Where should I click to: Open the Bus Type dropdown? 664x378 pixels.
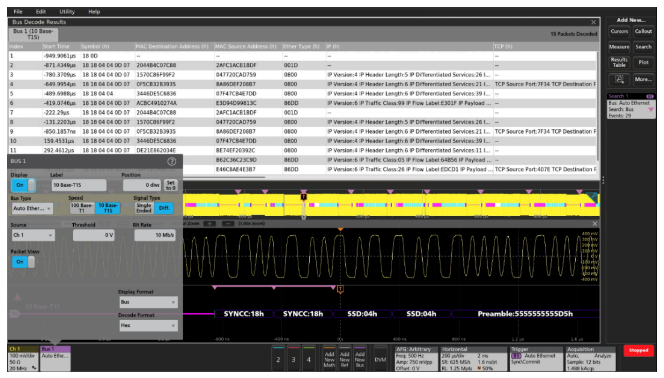32,208
